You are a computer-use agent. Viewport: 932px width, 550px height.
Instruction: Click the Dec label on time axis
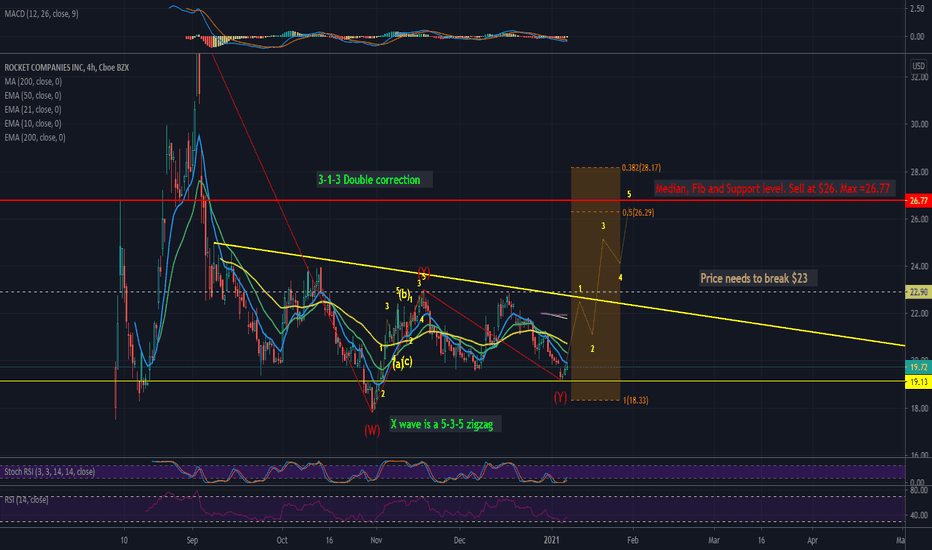pos(459,540)
